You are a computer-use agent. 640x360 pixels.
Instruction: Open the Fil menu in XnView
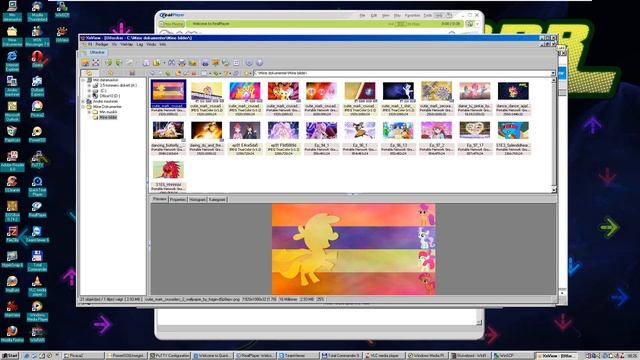(x=90, y=44)
